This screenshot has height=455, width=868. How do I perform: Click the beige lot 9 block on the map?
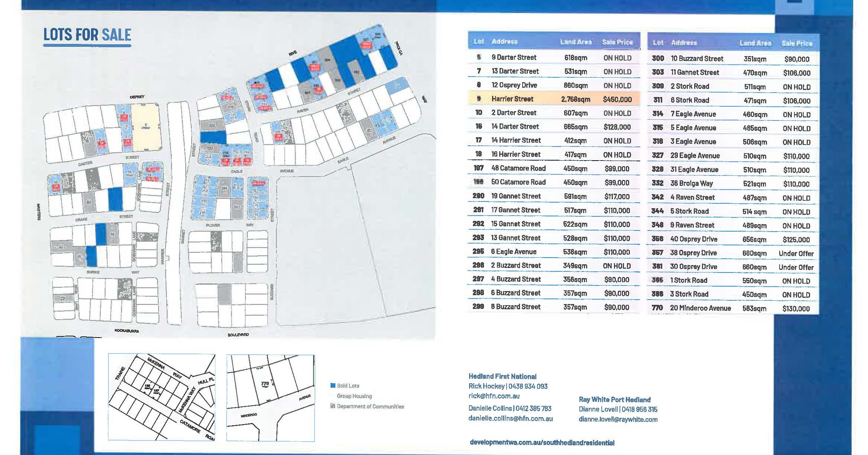pos(147,127)
